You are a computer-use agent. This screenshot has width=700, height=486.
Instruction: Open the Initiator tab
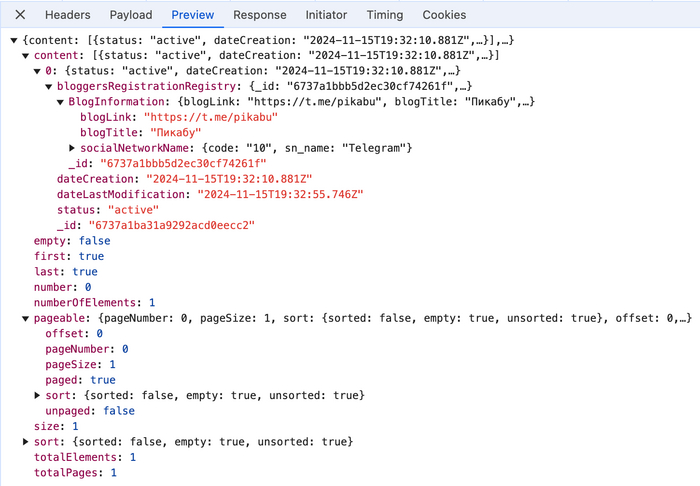(x=327, y=15)
